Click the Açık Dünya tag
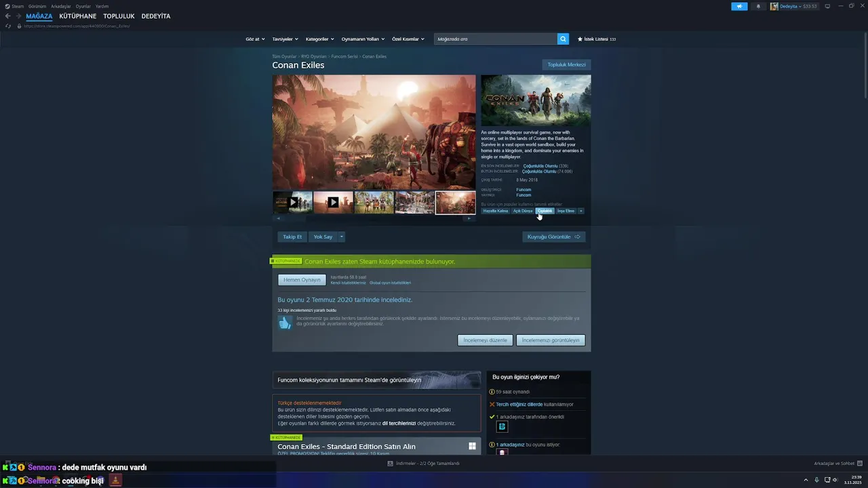 click(523, 211)
